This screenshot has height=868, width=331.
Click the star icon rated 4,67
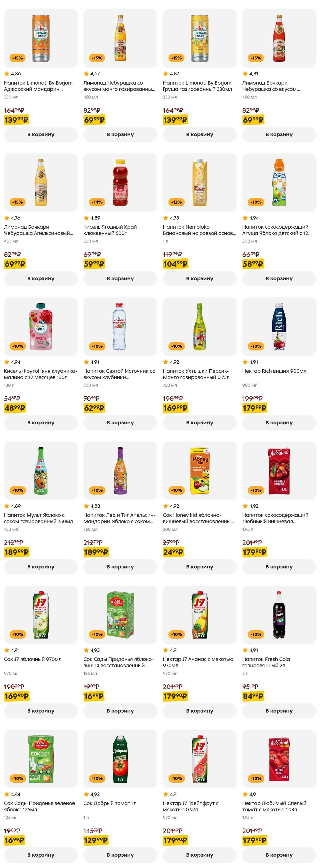[86, 73]
